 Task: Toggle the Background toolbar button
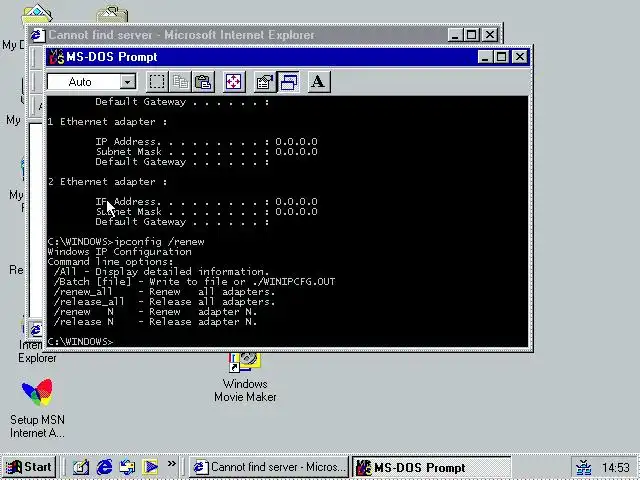288,82
